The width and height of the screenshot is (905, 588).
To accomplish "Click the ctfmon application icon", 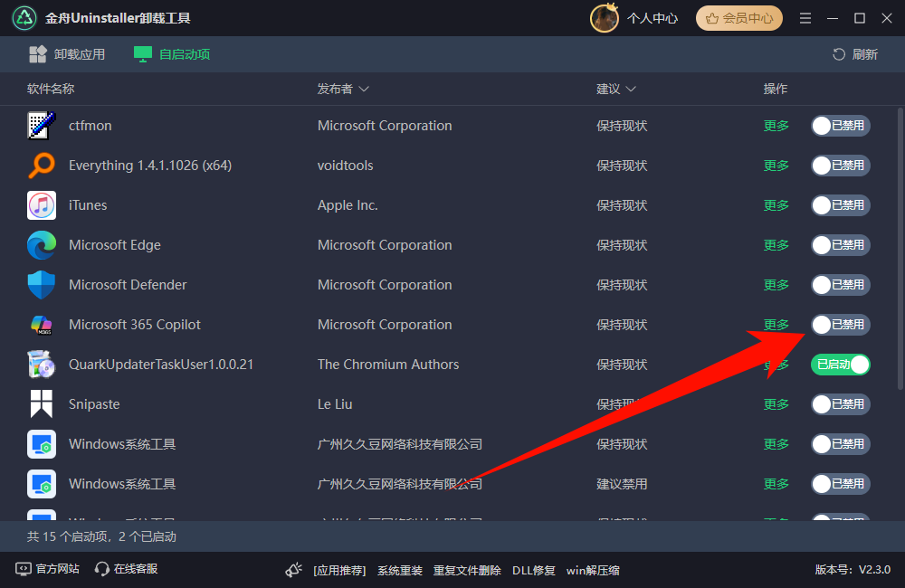I will (41, 126).
